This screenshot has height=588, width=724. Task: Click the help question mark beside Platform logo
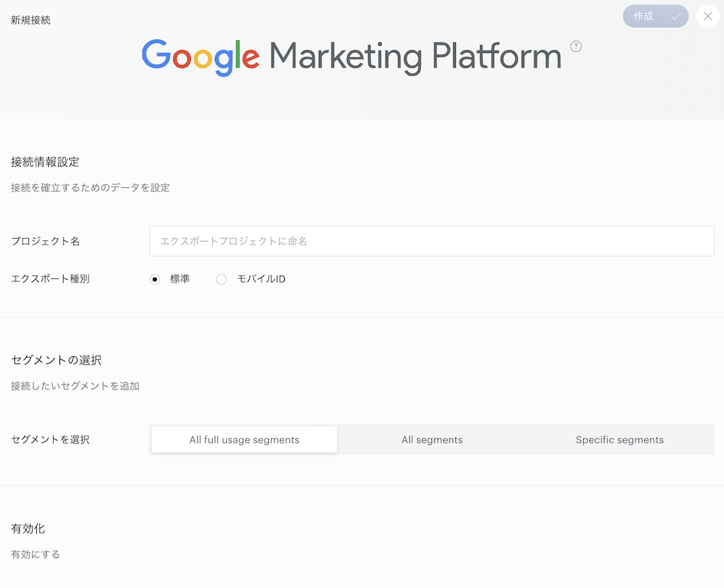(x=576, y=46)
